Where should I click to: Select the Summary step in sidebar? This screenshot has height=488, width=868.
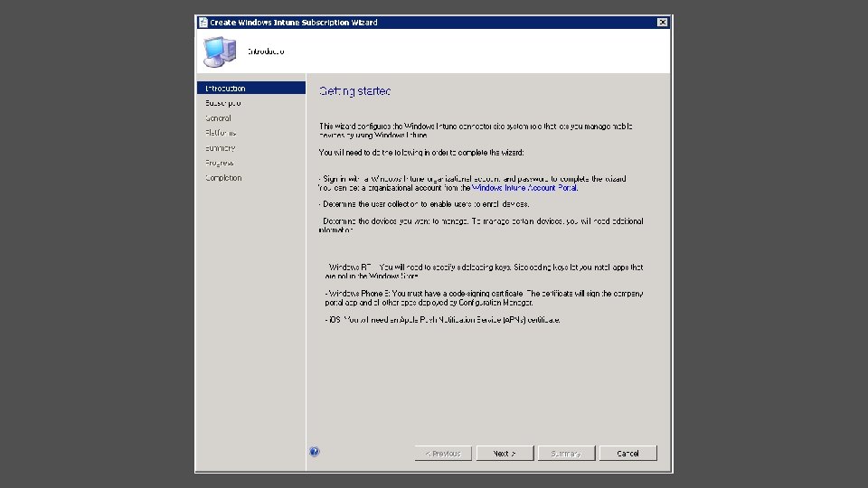pos(220,147)
